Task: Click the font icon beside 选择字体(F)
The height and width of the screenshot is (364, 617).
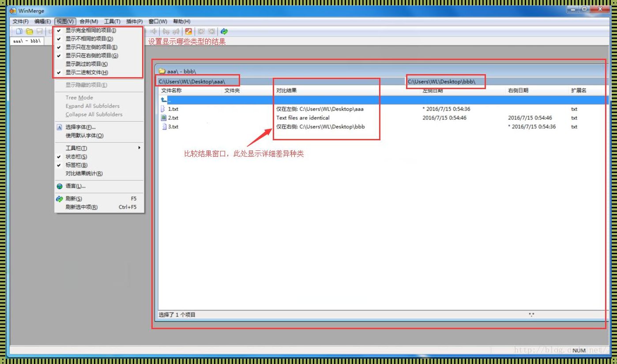Action: tap(60, 127)
